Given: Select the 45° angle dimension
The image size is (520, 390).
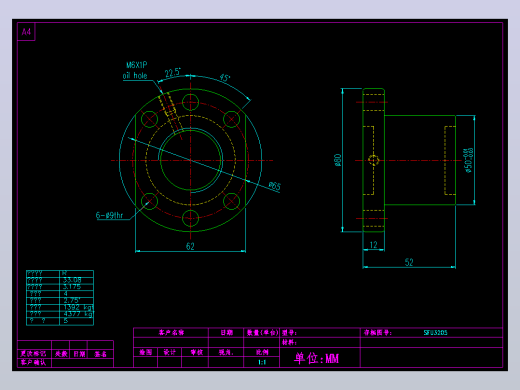Looking at the screenshot, I should pos(225,78).
